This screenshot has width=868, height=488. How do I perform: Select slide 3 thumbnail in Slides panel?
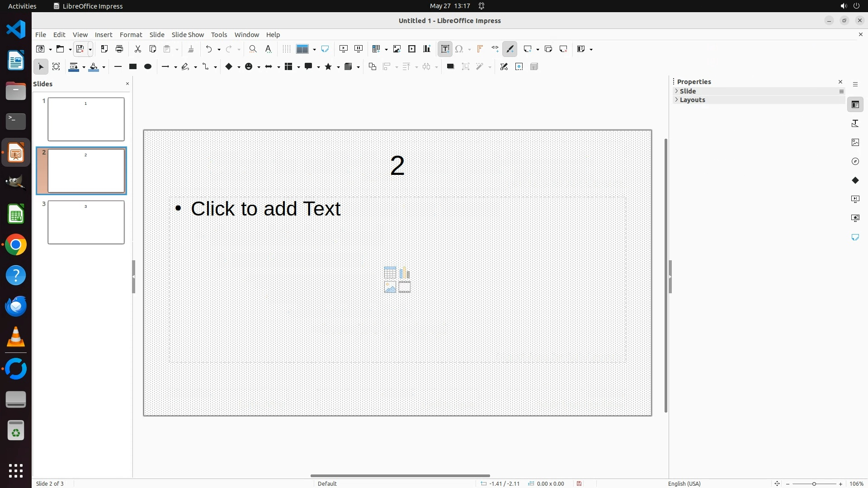point(86,222)
